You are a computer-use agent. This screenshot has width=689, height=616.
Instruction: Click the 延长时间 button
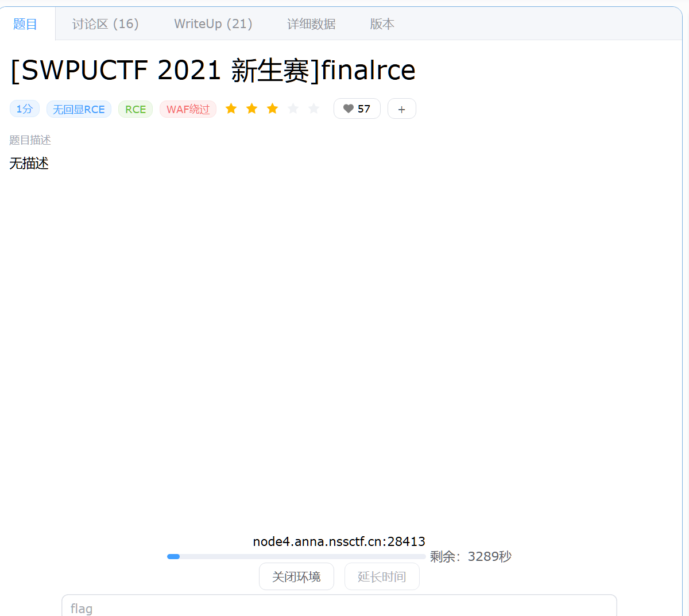(x=382, y=576)
